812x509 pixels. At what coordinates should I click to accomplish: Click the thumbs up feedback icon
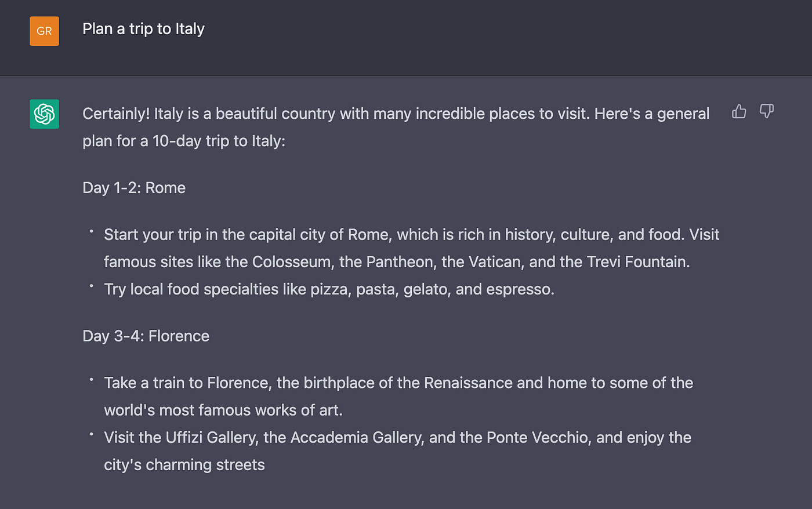click(x=739, y=111)
